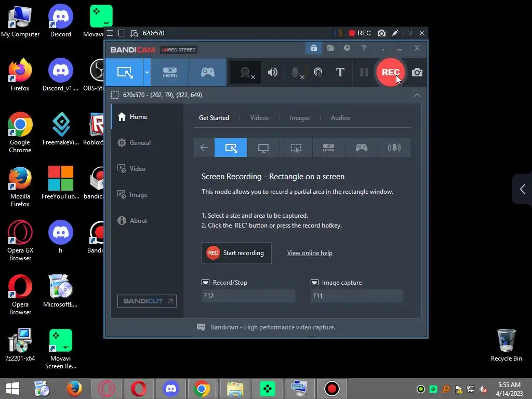Open scheduled recording clock icon
532x399 pixels.
[x=347, y=48]
